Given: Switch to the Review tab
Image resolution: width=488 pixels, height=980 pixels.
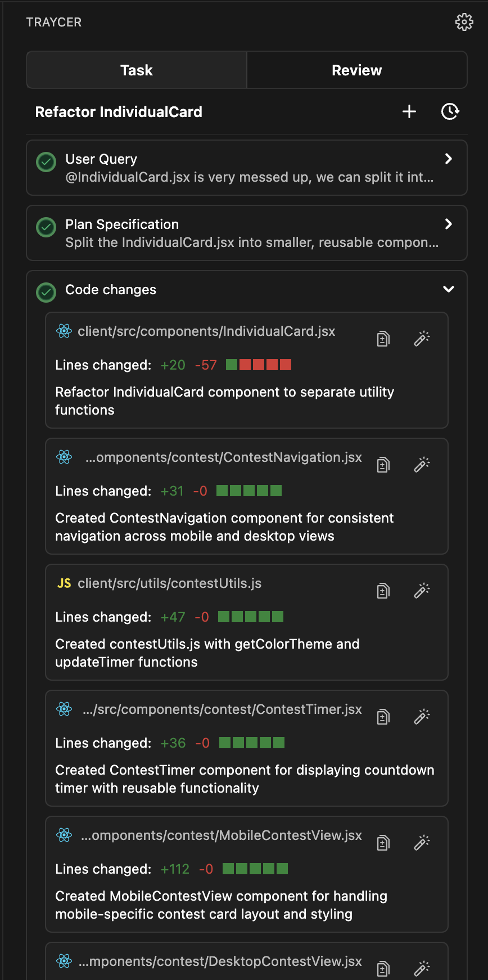Looking at the screenshot, I should [x=357, y=70].
